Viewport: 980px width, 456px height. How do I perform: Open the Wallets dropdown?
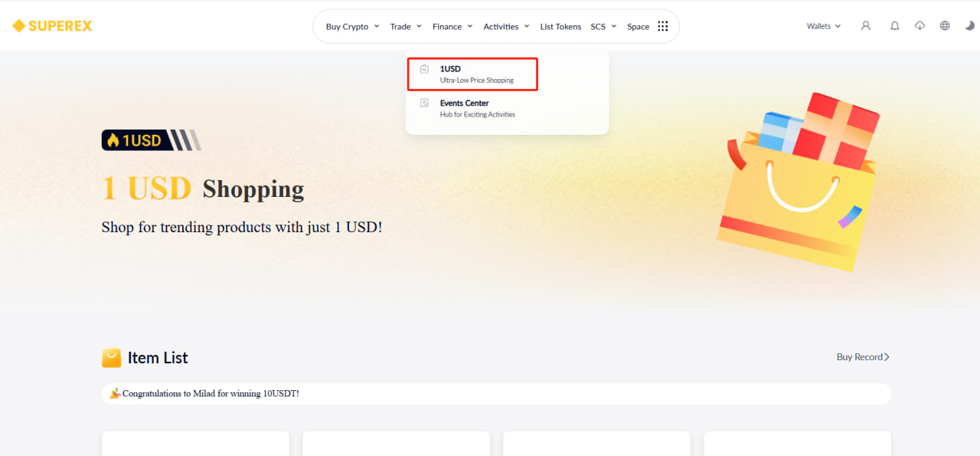point(824,26)
